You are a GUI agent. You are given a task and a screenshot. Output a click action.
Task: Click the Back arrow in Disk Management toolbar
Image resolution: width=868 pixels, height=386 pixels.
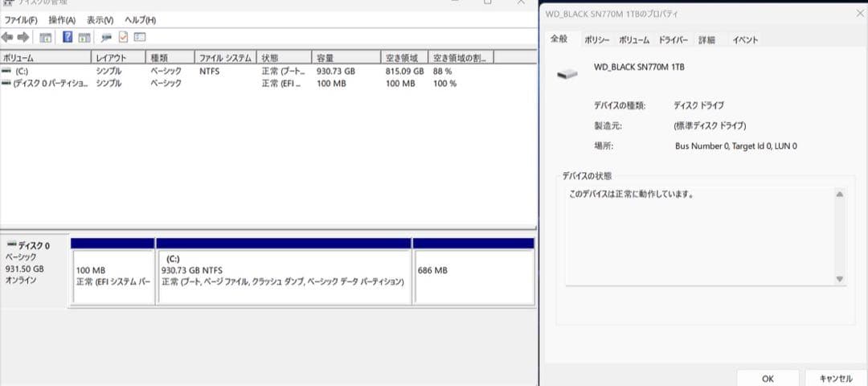coord(7,37)
